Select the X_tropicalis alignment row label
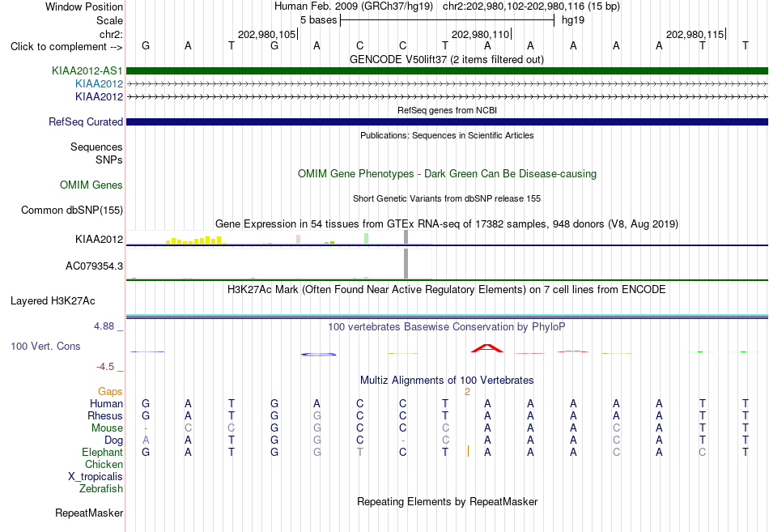This screenshot has width=769, height=532. point(96,477)
